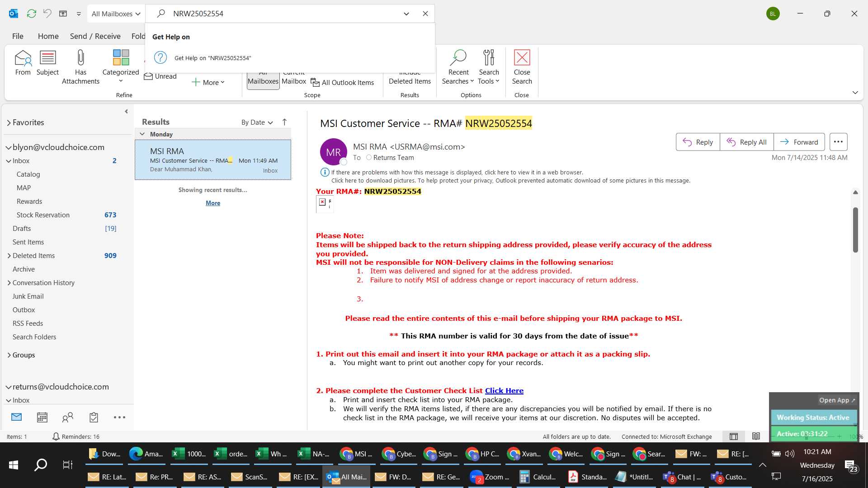Forward the MSI RMA email
The image size is (868, 488).
(x=799, y=142)
